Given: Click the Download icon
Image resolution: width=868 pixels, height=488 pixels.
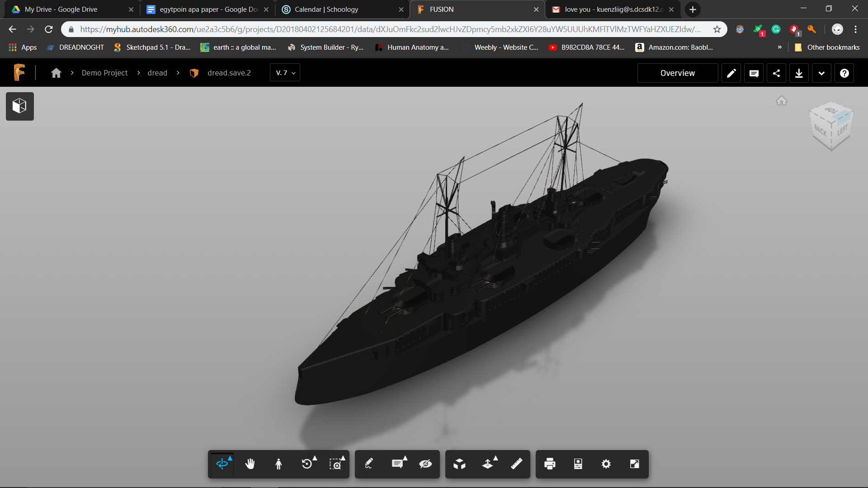Looking at the screenshot, I should coord(799,73).
